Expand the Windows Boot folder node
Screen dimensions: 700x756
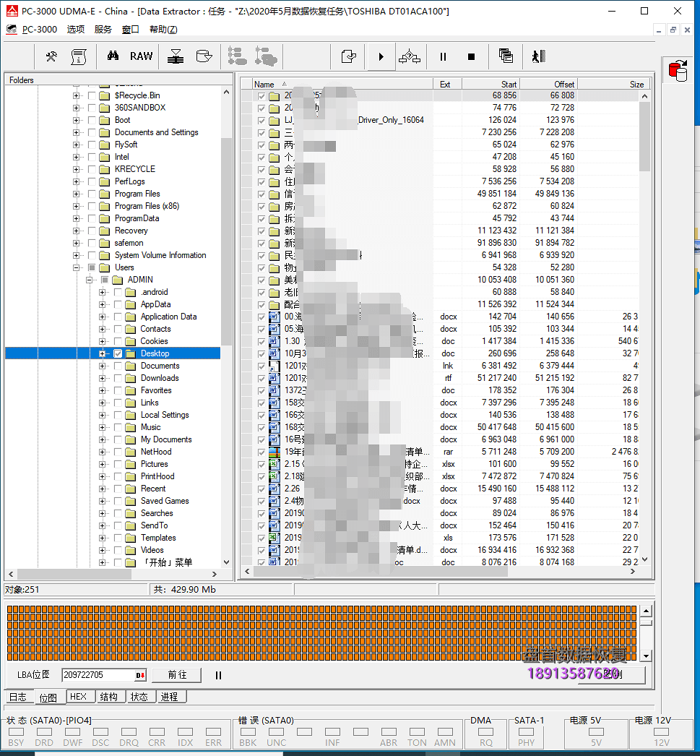point(76,120)
